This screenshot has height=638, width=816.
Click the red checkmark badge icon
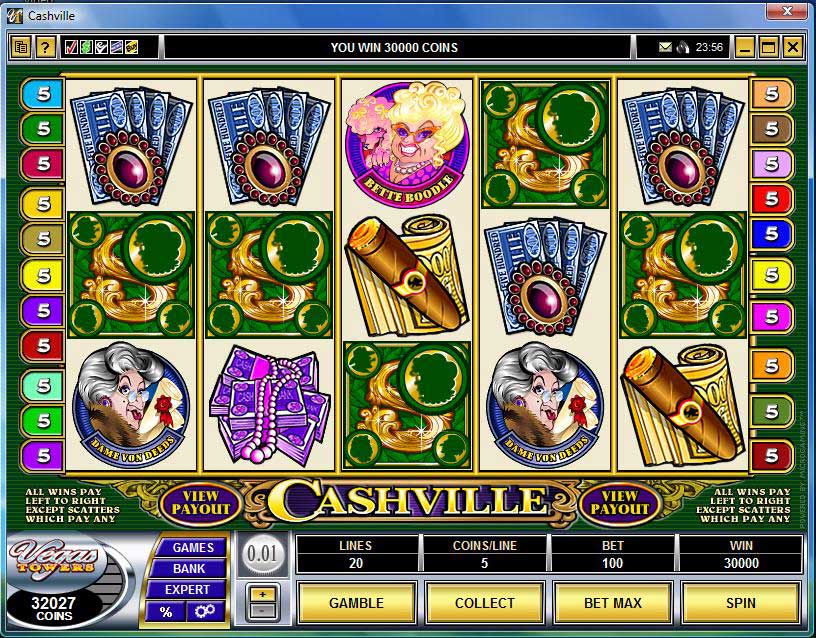(71, 47)
